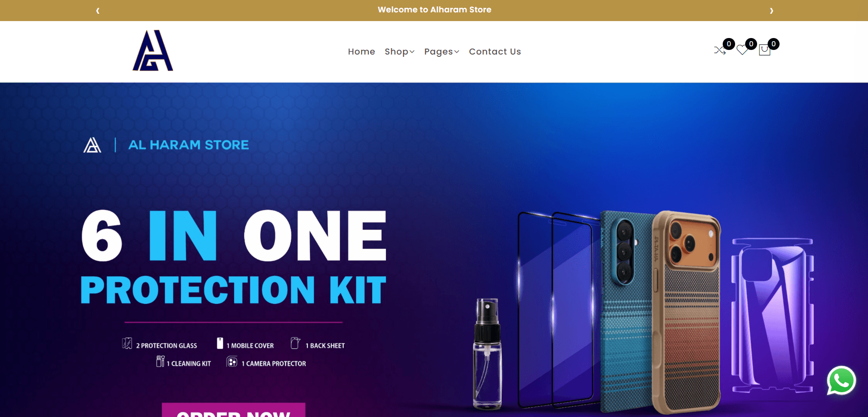Open the Contact Us page

click(x=495, y=52)
